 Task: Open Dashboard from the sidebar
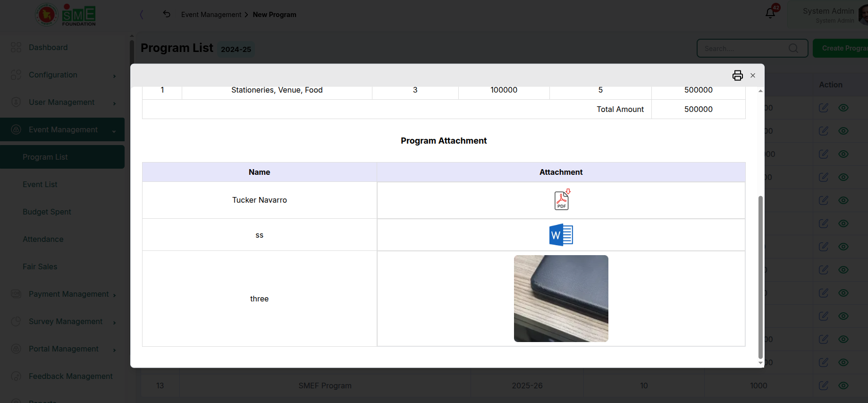48,47
